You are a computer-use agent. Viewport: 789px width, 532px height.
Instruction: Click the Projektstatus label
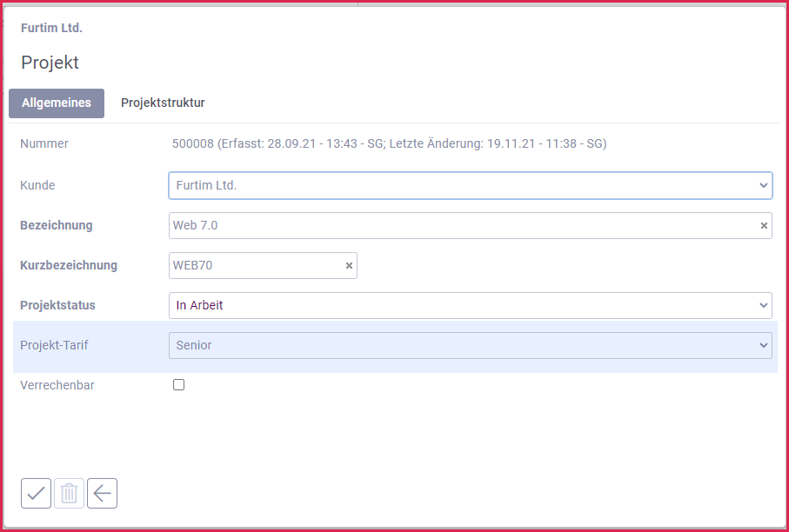coord(57,305)
